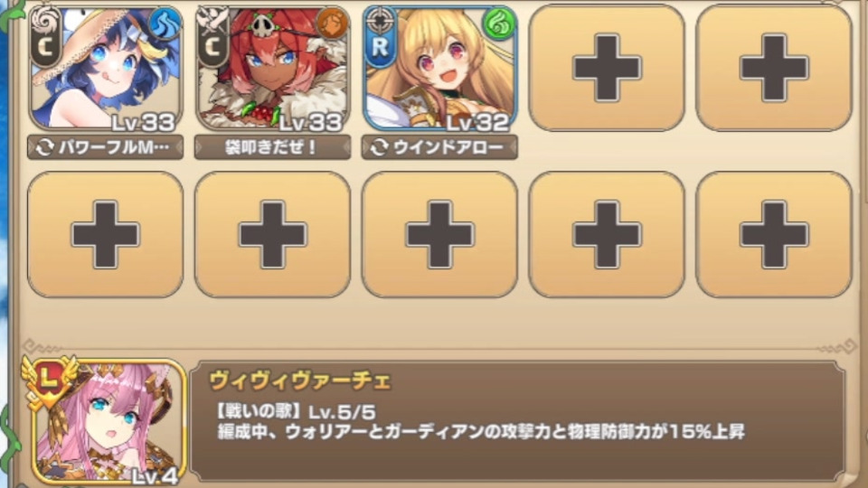868x488 pixels.
Task: Add a unit in middle bottom-row plus slot
Action: coord(439,235)
